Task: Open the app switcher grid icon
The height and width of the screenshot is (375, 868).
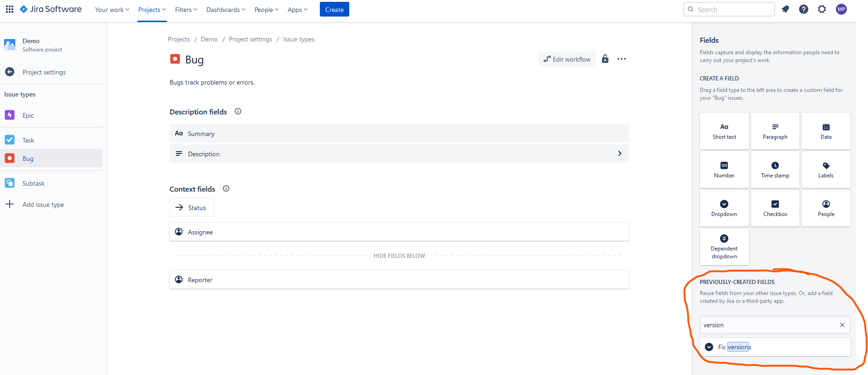Action: pos(10,9)
